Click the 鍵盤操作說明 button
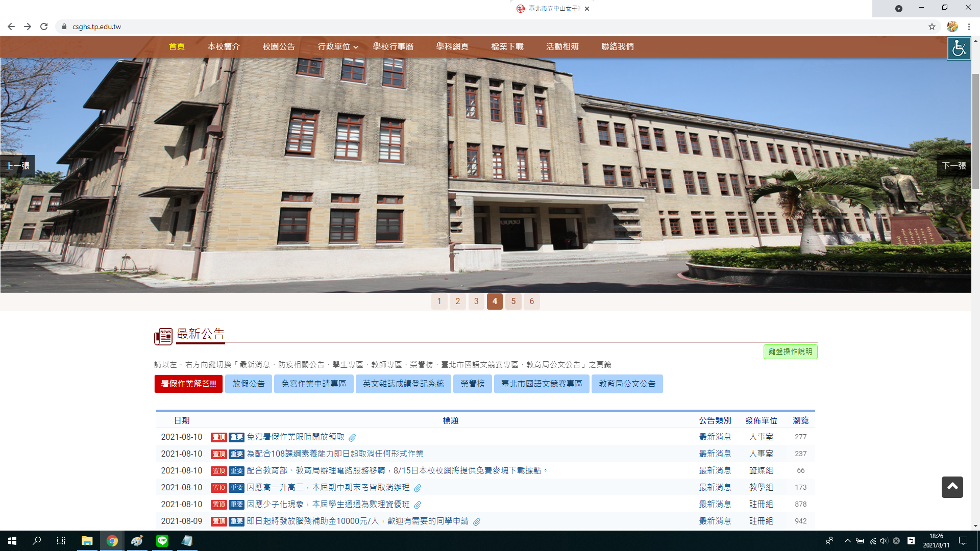The width and height of the screenshot is (980, 551). [x=790, y=352]
